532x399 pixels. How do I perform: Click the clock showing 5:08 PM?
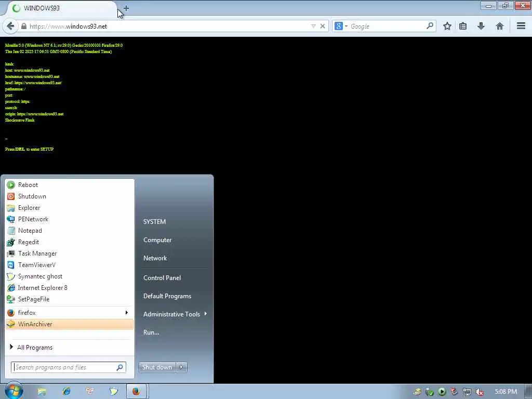pyautogui.click(x=506, y=392)
